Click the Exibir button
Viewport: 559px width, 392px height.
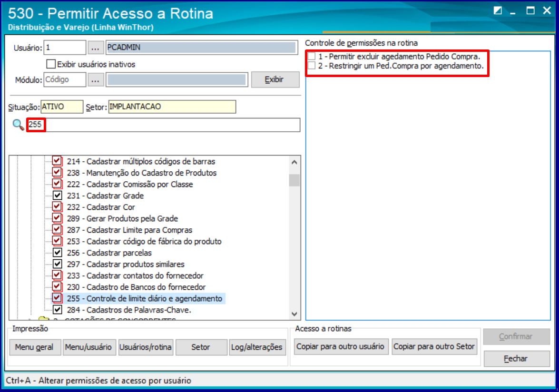coord(275,79)
